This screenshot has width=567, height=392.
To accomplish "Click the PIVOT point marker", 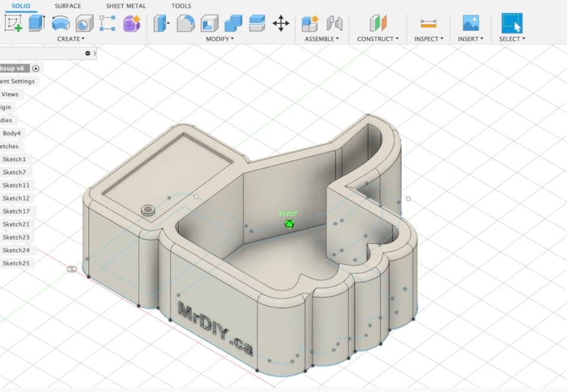I will tap(289, 224).
